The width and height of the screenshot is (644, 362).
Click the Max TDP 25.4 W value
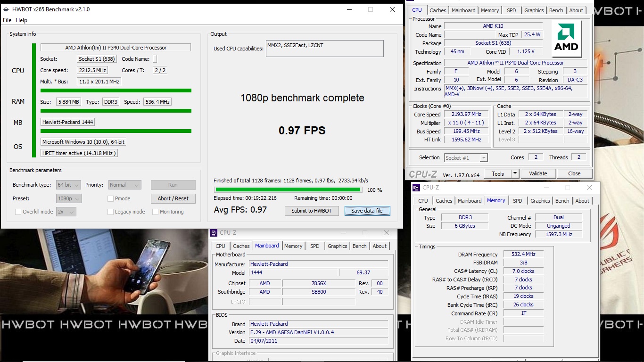pyautogui.click(x=532, y=34)
